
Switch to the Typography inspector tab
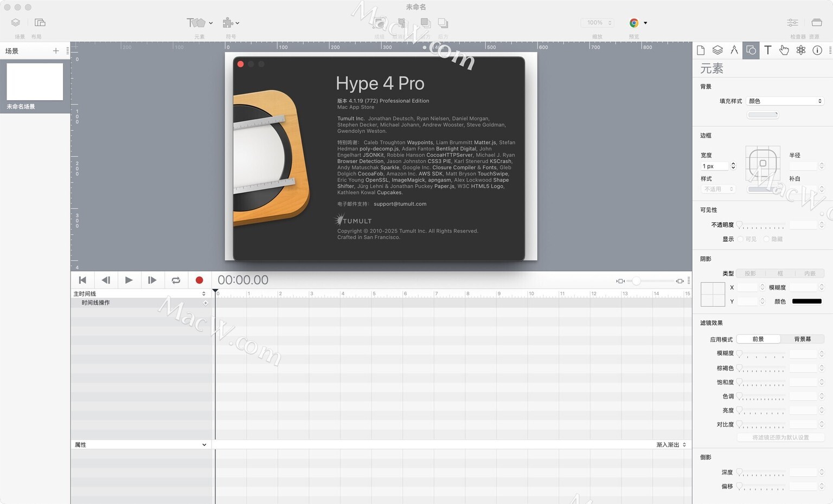click(x=768, y=50)
